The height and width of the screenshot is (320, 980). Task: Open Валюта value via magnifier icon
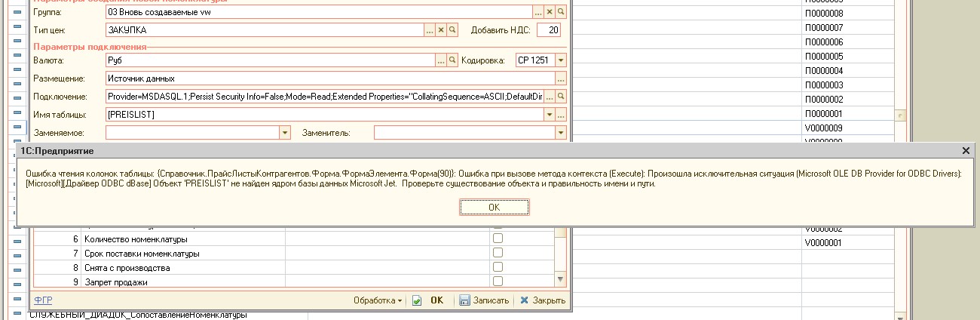click(452, 60)
